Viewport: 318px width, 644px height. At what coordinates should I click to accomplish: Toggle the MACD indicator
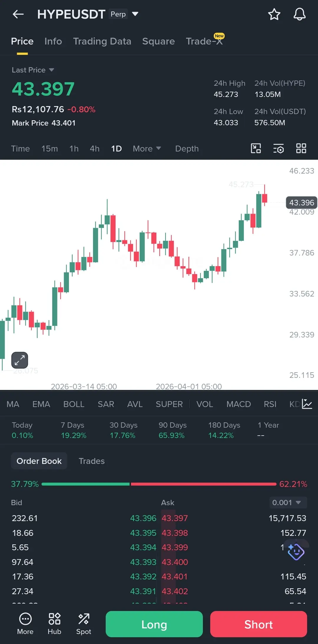tap(238, 404)
